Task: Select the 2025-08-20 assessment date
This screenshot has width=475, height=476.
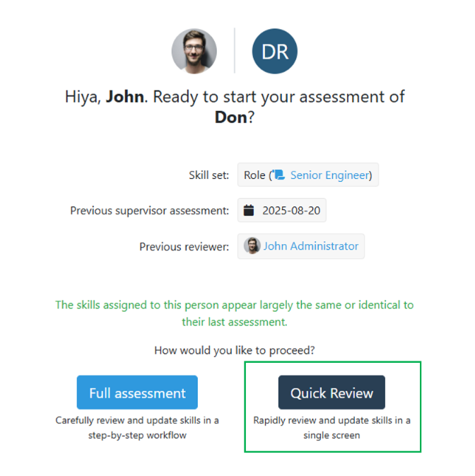Action: (291, 211)
